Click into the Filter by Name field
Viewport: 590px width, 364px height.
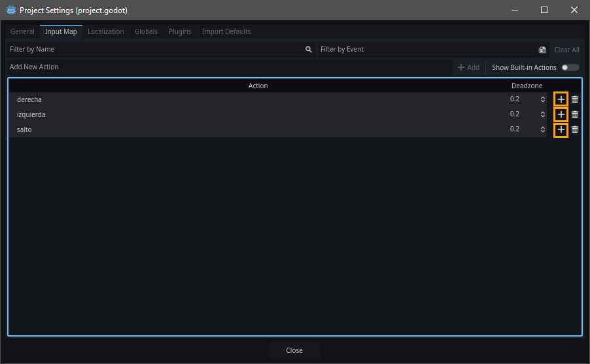click(154, 50)
